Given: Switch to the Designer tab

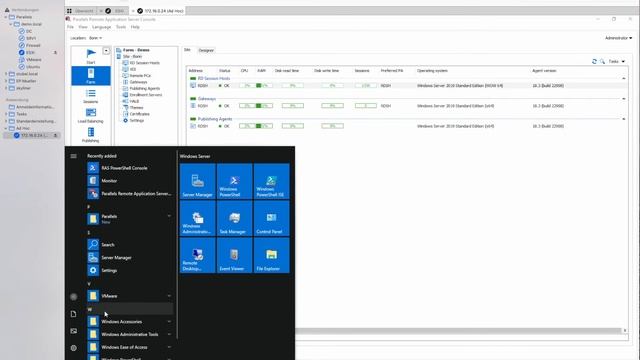Looking at the screenshot, I should click(x=206, y=50).
